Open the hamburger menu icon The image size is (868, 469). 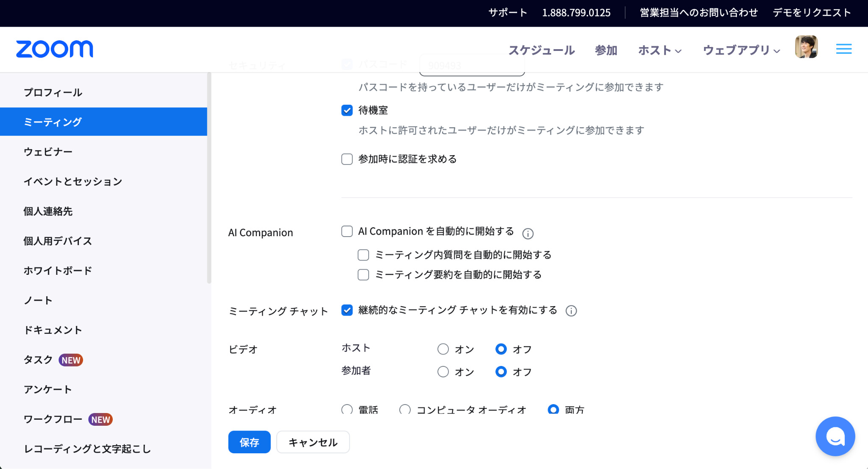pyautogui.click(x=843, y=49)
